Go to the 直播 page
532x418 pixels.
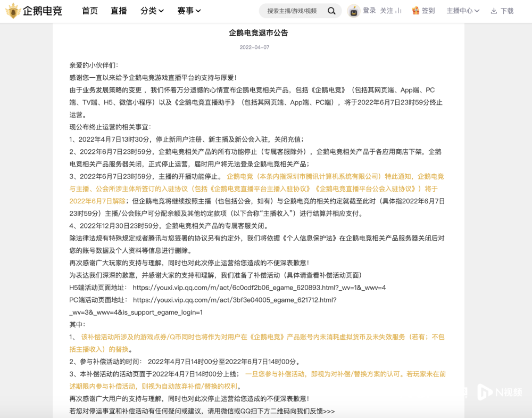[119, 11]
